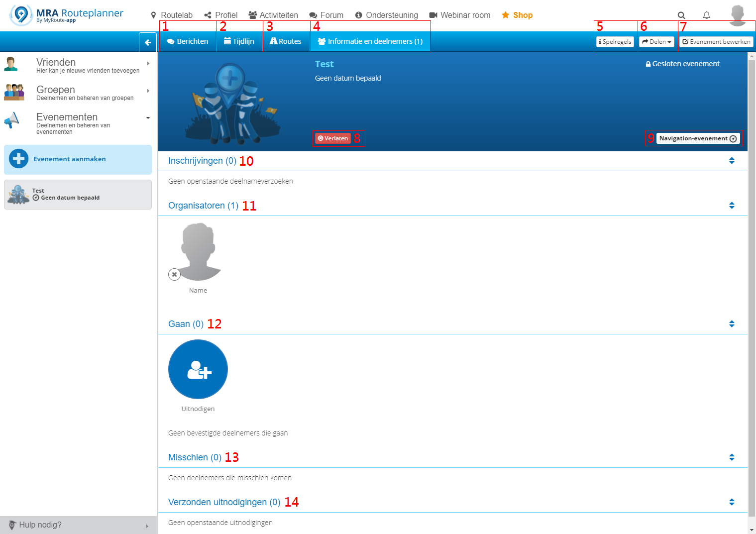The width and height of the screenshot is (756, 534).
Task: Click the Spelregels button
Action: (x=615, y=42)
